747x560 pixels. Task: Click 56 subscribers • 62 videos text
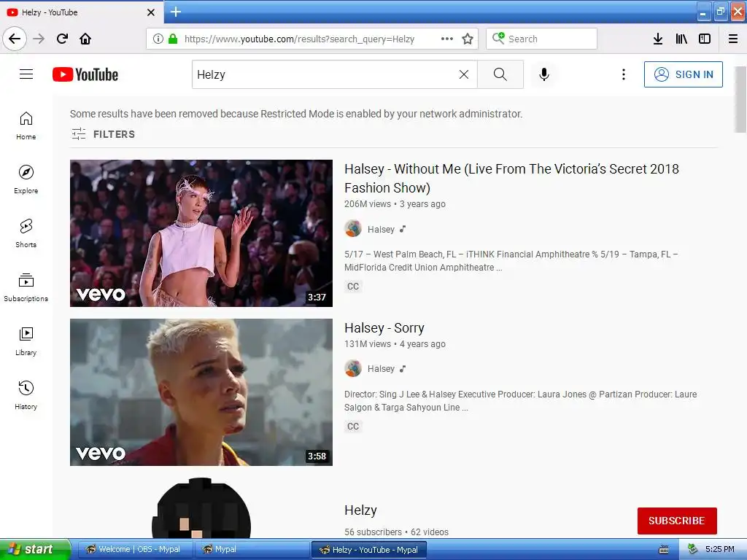tap(396, 532)
